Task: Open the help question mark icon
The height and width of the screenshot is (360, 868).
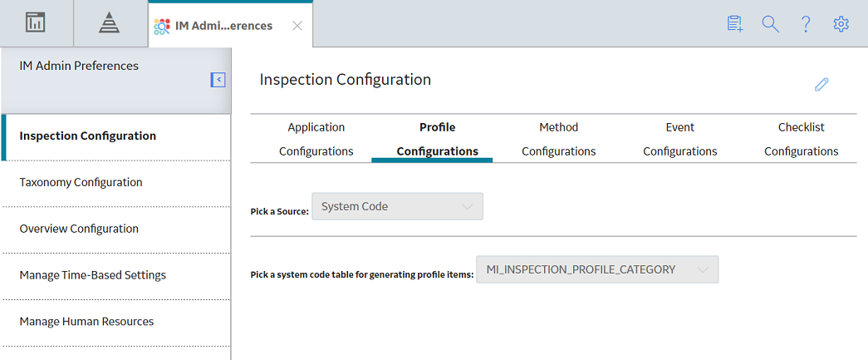Action: point(806,24)
